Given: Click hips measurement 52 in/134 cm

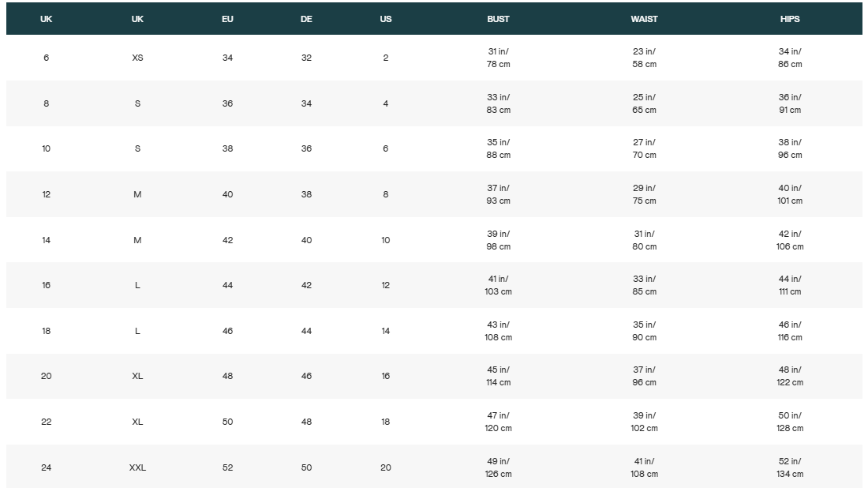Looking at the screenshot, I should 789,467.
